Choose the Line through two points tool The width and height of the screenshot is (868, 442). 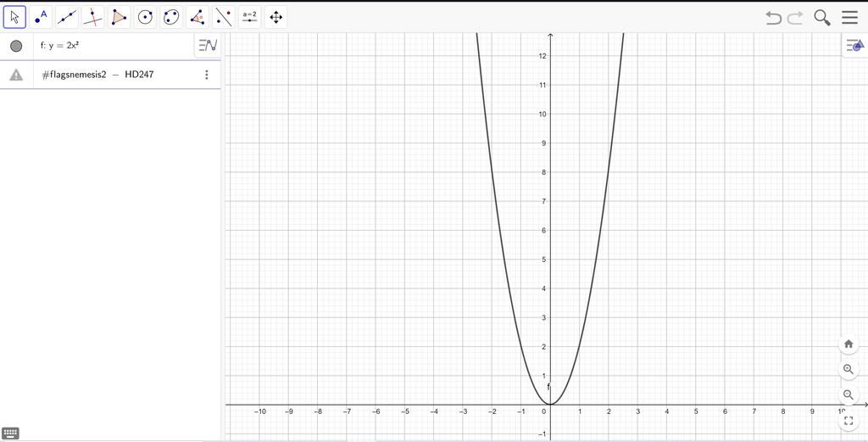67,17
